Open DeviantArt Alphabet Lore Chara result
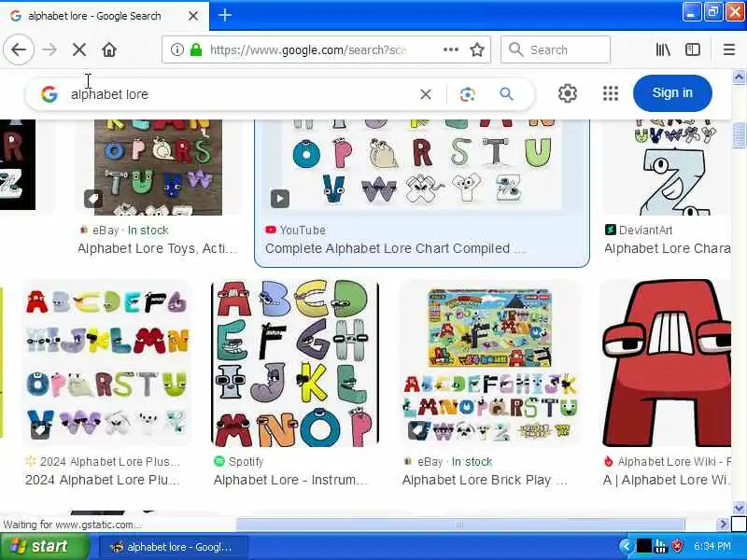Image resolution: width=747 pixels, height=560 pixels. [x=667, y=248]
